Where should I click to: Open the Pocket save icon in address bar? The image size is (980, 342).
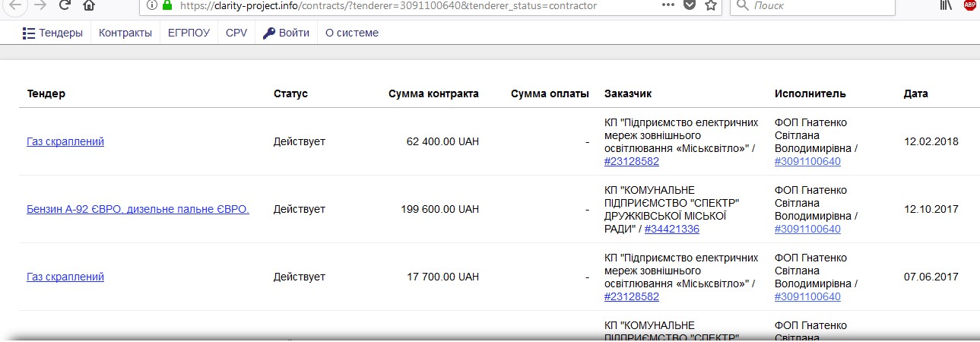click(x=690, y=5)
